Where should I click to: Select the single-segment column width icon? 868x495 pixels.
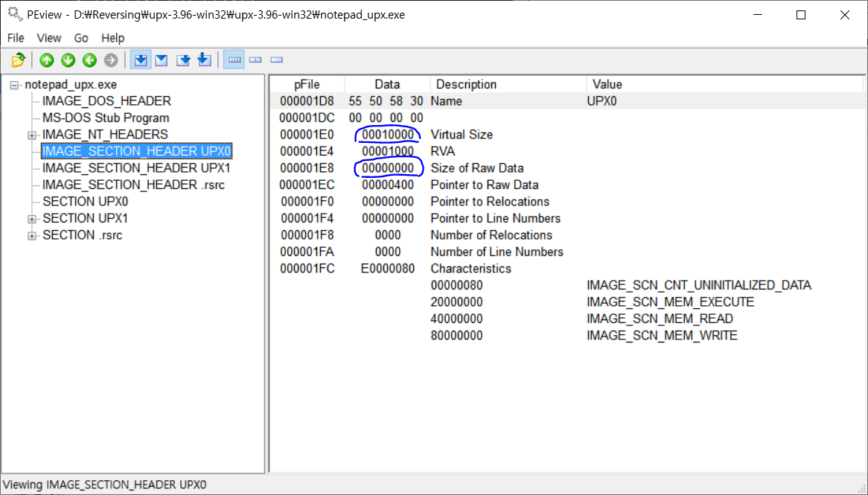[277, 60]
